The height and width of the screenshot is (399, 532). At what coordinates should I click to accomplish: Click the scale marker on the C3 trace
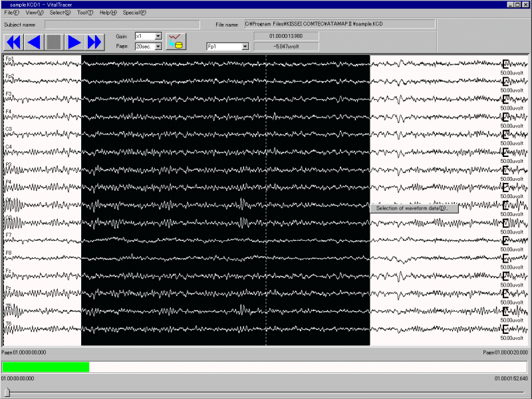505,134
